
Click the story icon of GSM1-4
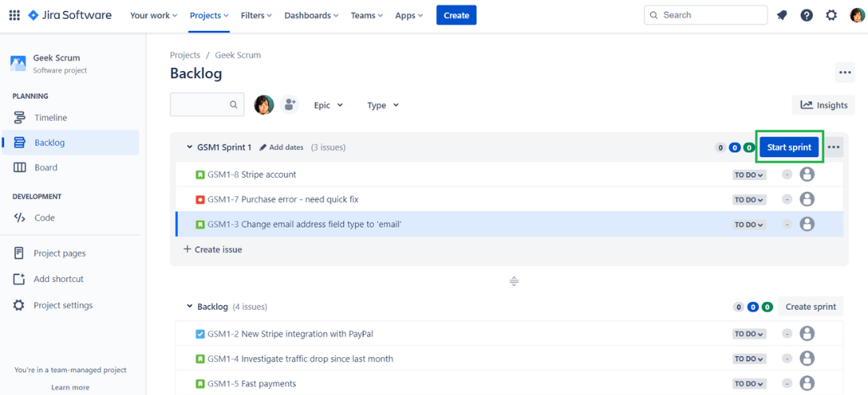[x=200, y=359]
